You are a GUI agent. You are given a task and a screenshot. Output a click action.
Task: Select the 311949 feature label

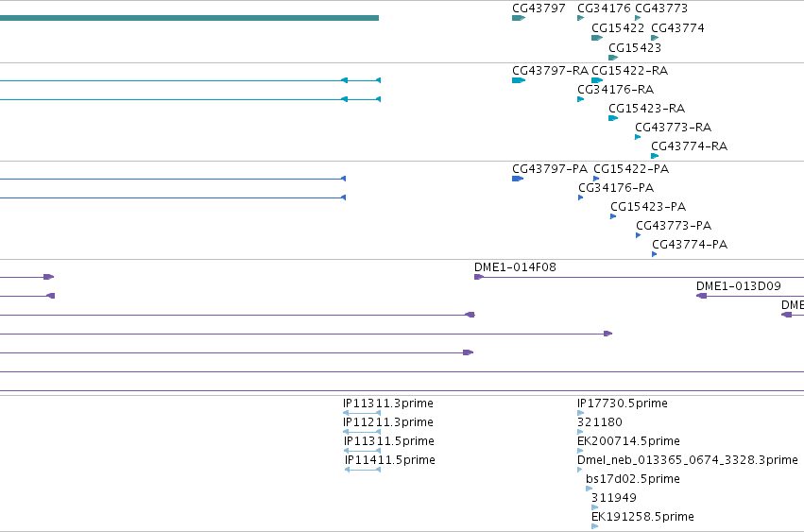click(x=614, y=498)
